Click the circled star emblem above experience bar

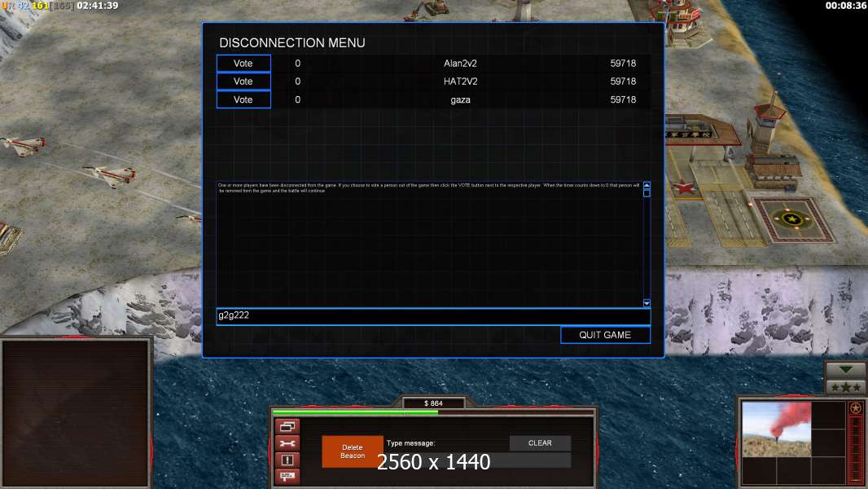[x=856, y=408]
